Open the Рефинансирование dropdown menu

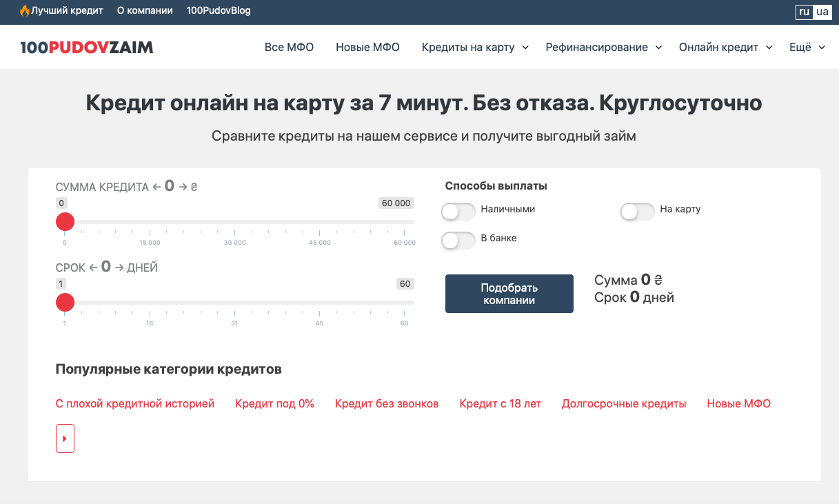(603, 48)
